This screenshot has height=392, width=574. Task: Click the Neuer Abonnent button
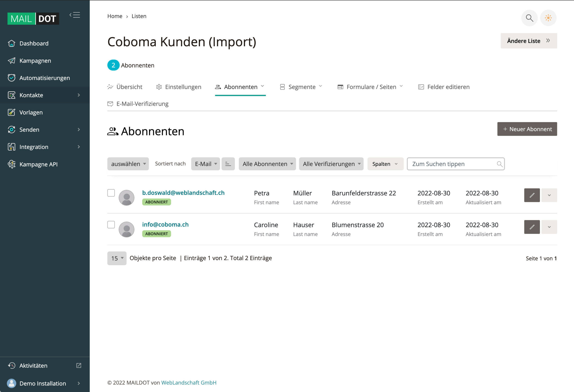[527, 129]
